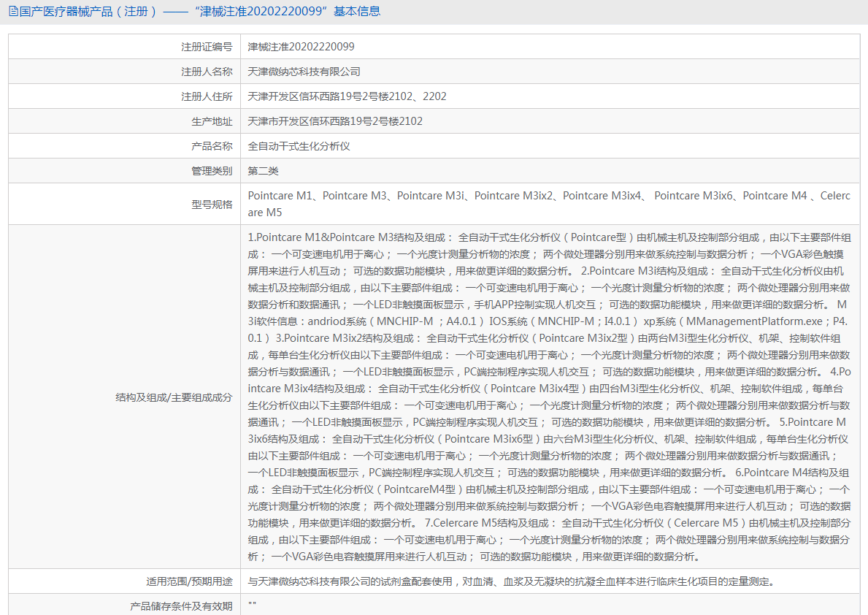Click the 生产地址 label

[212, 122]
